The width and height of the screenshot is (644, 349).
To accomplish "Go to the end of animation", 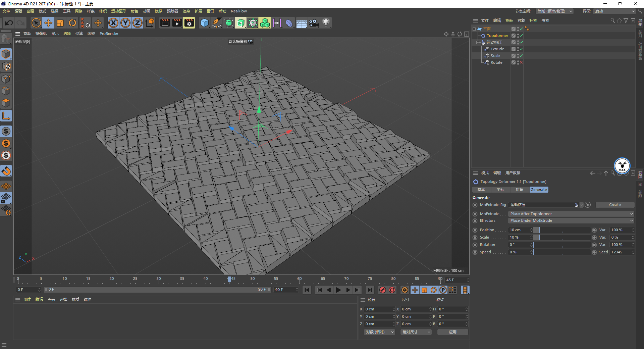I will (x=370, y=290).
